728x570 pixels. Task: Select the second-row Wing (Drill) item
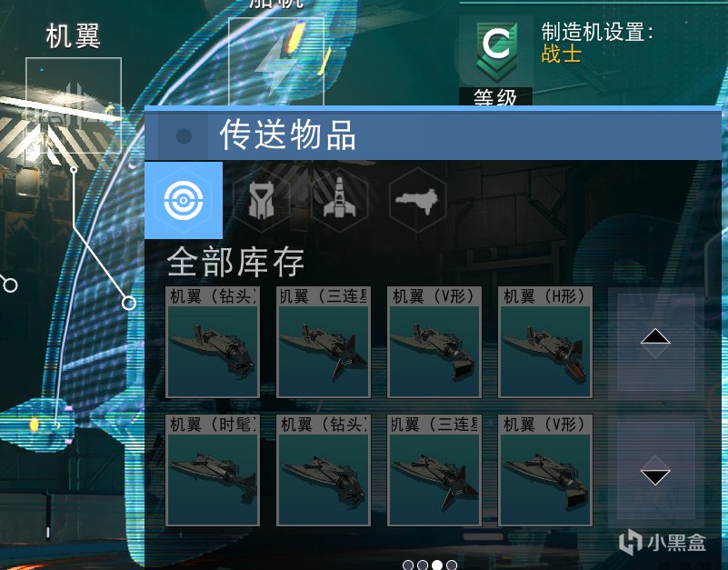pos(324,470)
